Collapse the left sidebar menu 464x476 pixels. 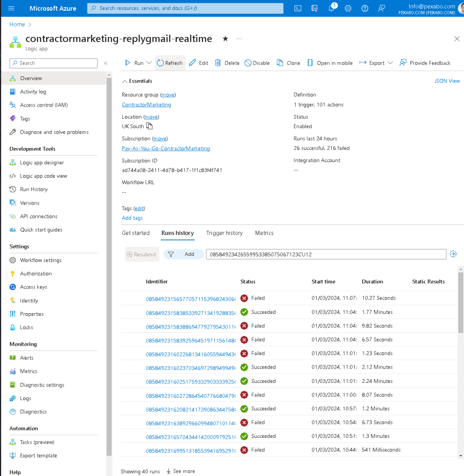point(106,63)
